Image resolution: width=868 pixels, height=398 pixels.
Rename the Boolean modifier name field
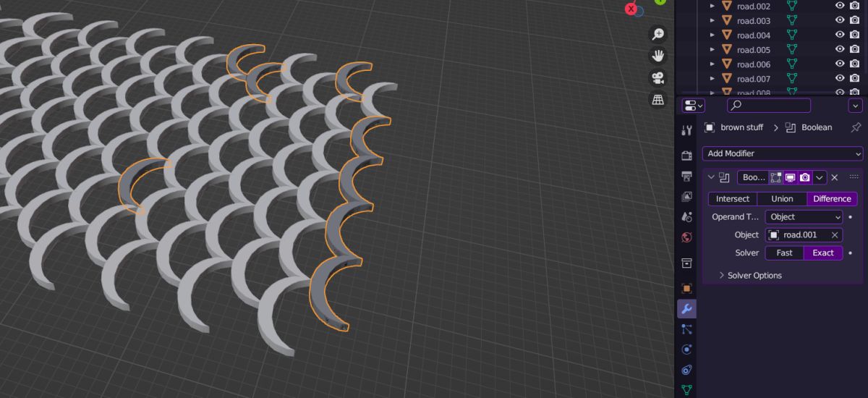(753, 177)
